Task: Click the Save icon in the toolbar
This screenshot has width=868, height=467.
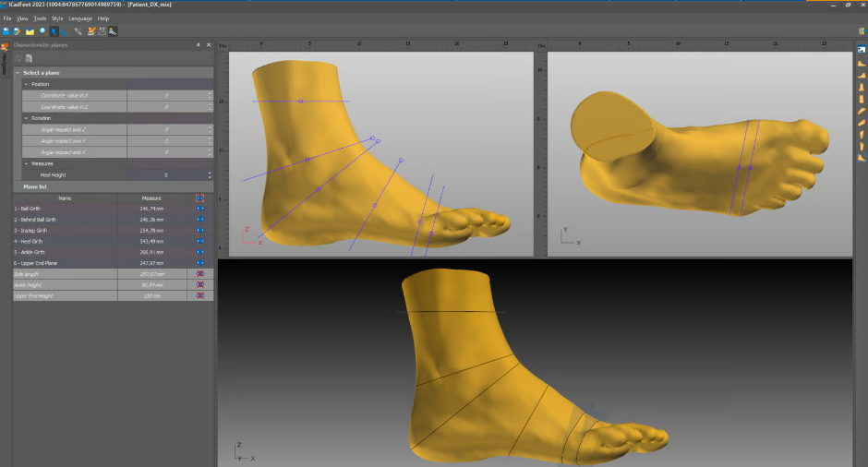Action: pos(6,31)
